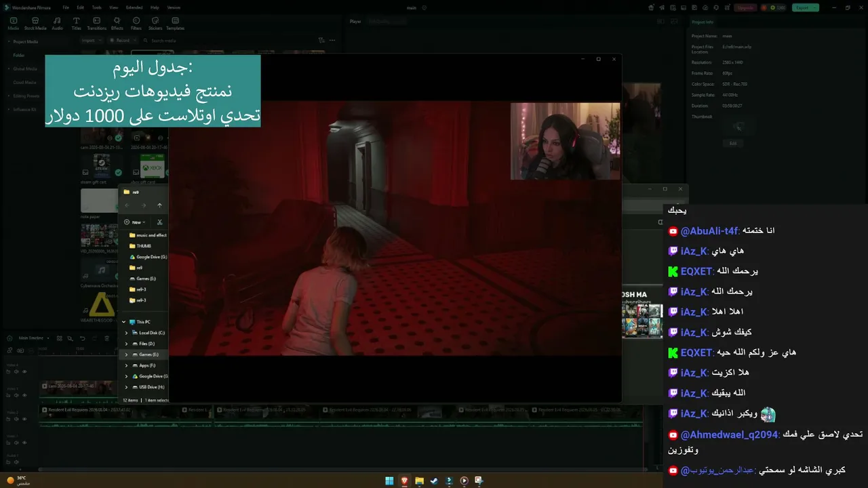This screenshot has height=488, width=868.
Task: Open the Edit menu
Action: 79,7
